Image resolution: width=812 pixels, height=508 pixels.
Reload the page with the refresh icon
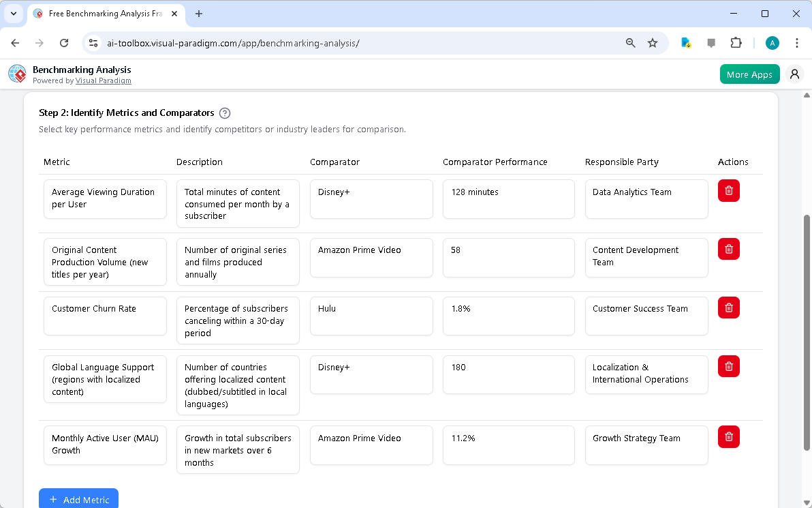click(63, 42)
